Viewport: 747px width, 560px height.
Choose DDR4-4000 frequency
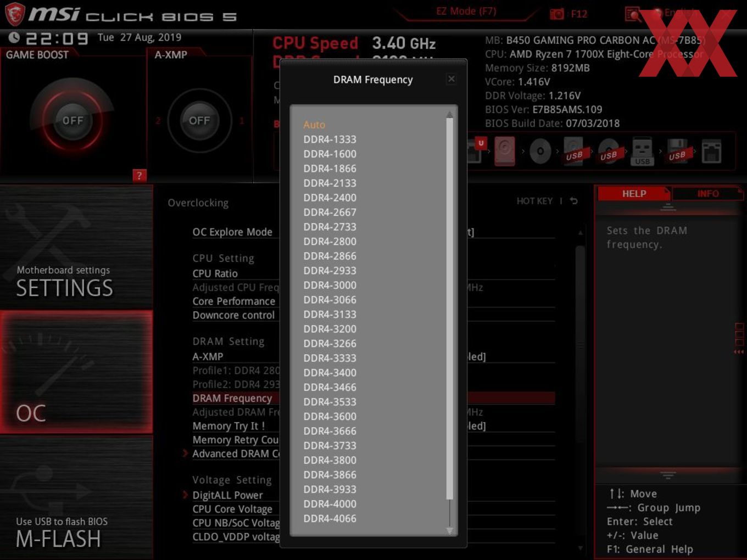(330, 503)
